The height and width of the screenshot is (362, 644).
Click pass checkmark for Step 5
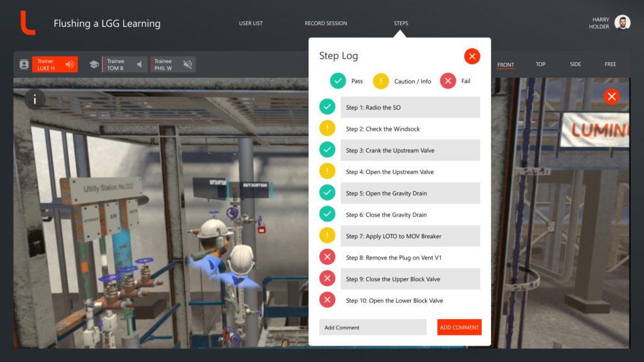327,192
